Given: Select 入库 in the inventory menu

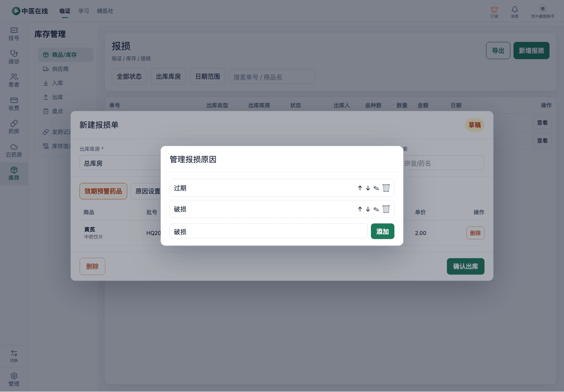Looking at the screenshot, I should tap(66, 83).
